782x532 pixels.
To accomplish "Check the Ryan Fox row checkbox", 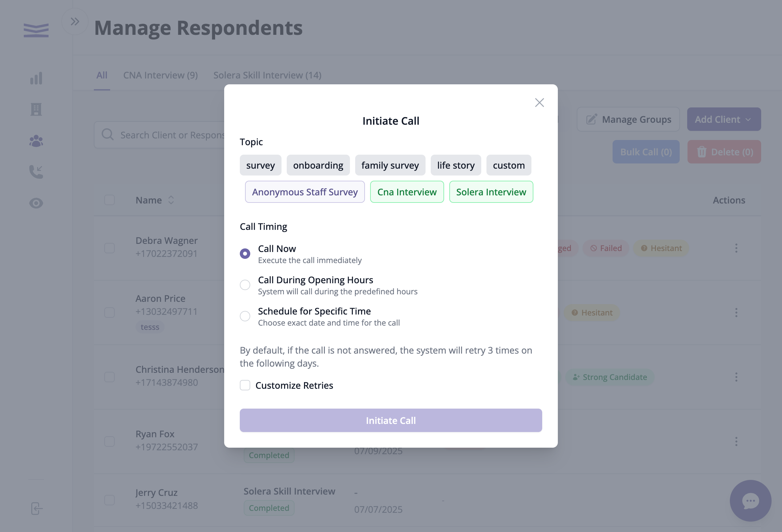I will click(x=109, y=441).
